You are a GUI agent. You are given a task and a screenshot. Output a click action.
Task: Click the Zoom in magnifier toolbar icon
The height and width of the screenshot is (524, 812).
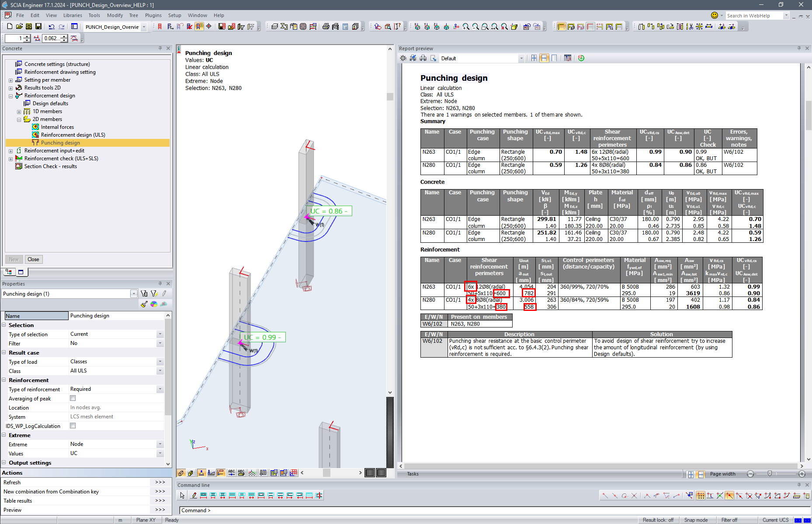coord(466,27)
